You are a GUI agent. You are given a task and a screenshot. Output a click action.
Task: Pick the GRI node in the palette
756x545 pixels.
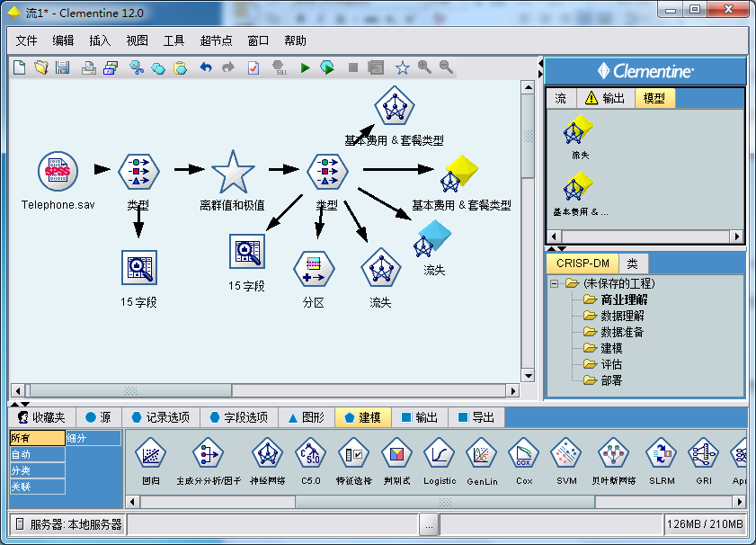pyautogui.click(x=704, y=454)
